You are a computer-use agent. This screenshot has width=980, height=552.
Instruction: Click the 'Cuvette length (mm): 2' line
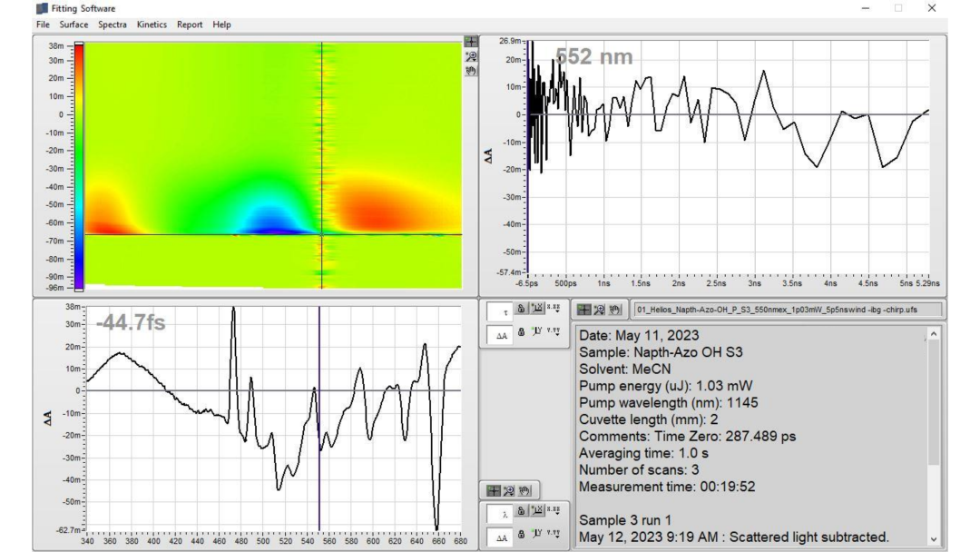648,420
